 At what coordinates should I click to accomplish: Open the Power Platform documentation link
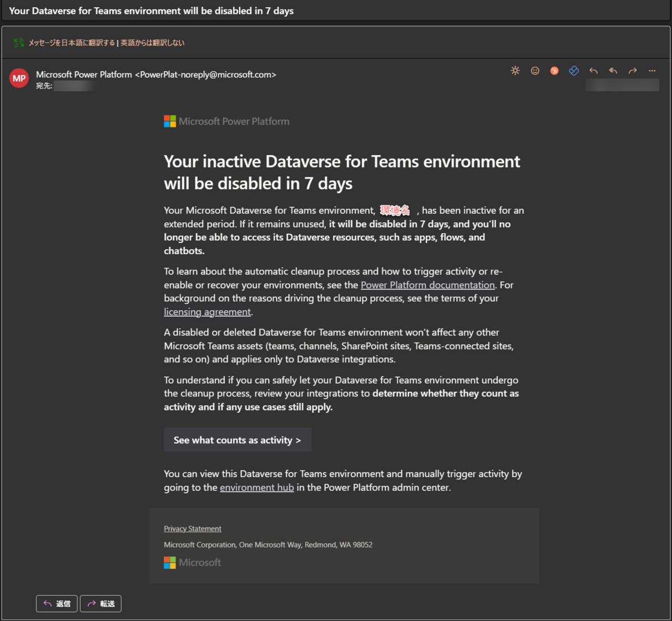pyautogui.click(x=428, y=285)
